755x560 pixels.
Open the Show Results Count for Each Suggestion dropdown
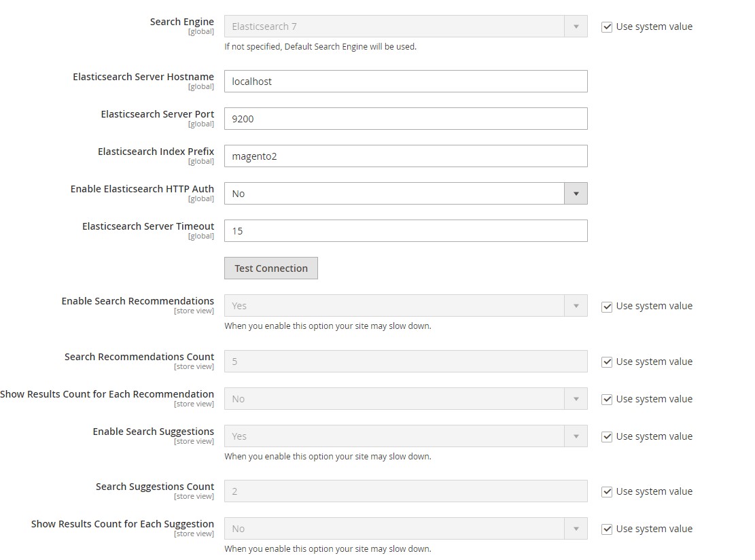coord(576,528)
